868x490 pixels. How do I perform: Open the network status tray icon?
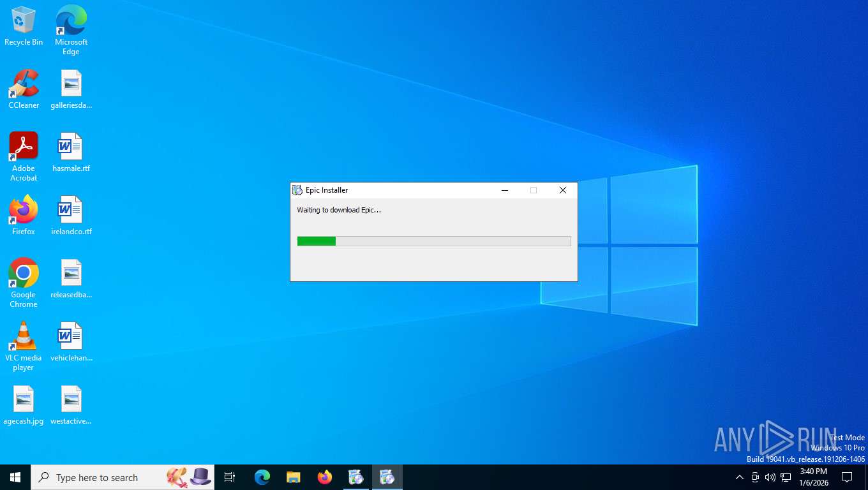click(x=786, y=477)
